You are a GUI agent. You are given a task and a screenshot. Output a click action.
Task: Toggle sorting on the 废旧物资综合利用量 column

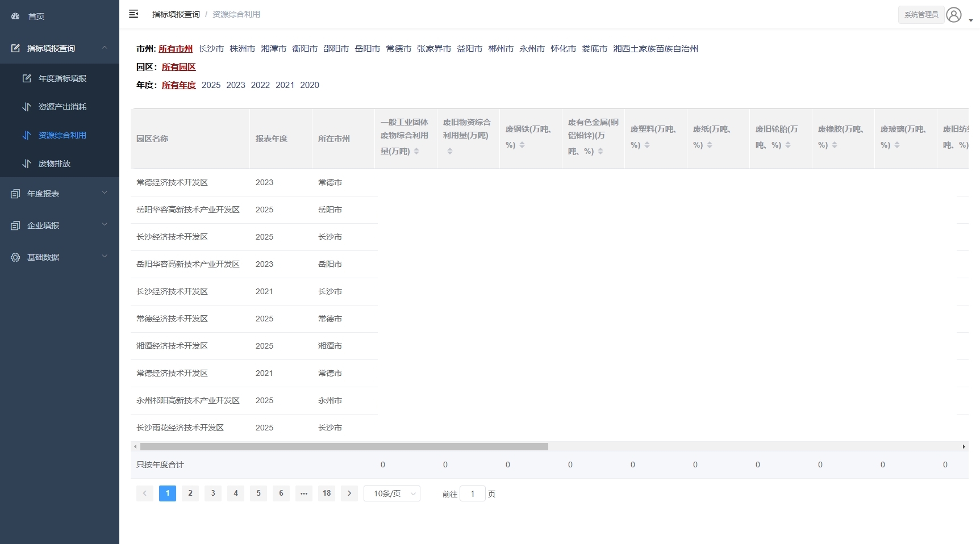coord(451,151)
